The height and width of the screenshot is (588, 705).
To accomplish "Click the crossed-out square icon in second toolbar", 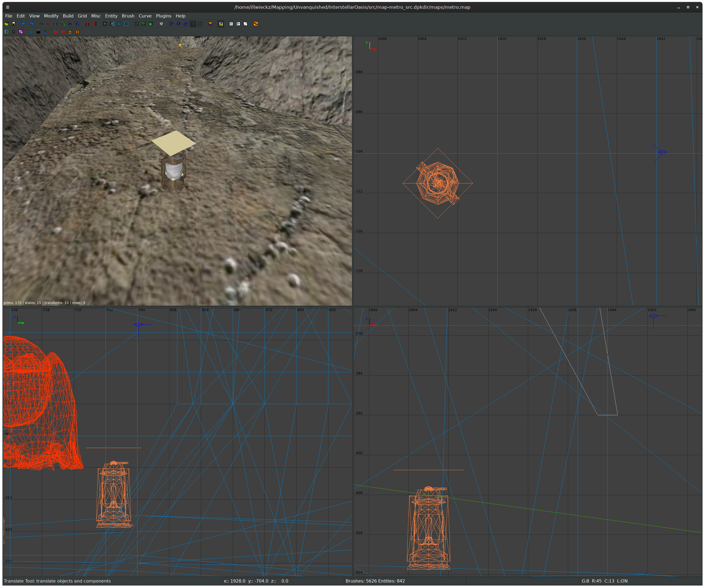I will pos(87,32).
